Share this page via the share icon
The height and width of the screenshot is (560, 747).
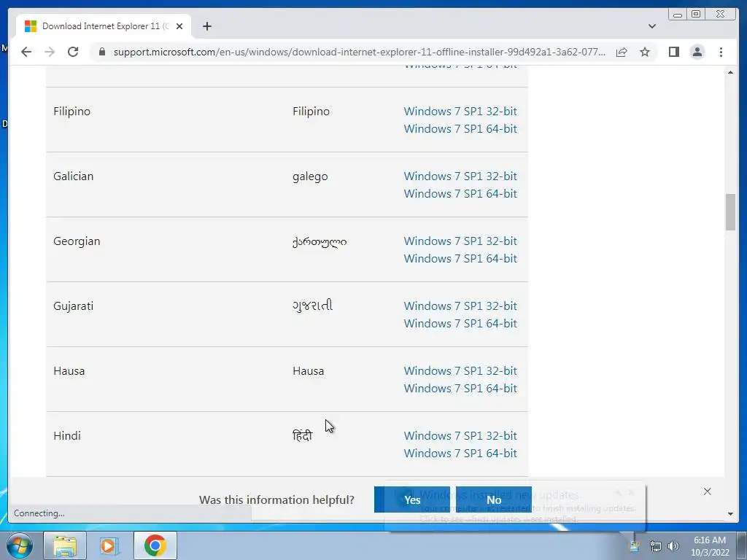click(x=622, y=52)
